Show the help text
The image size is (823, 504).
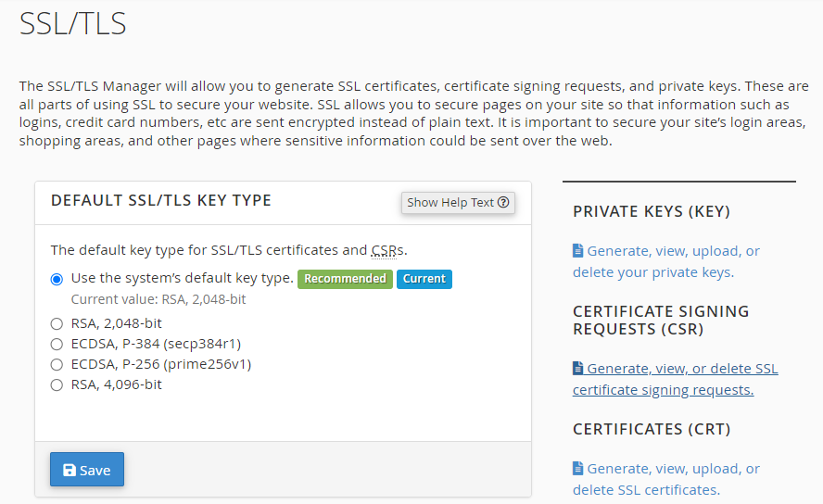click(458, 203)
